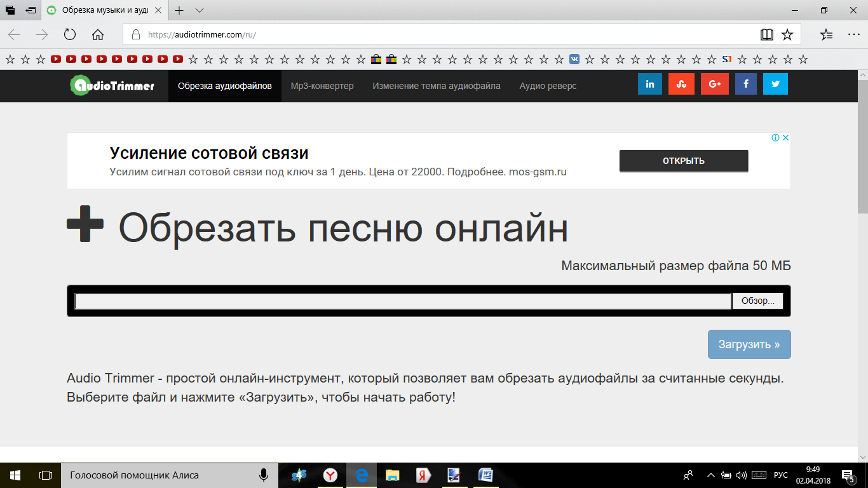Screen dimensions: 868x488
Task: Click the mos-gsm.ru ad description text
Action: coord(338,172)
